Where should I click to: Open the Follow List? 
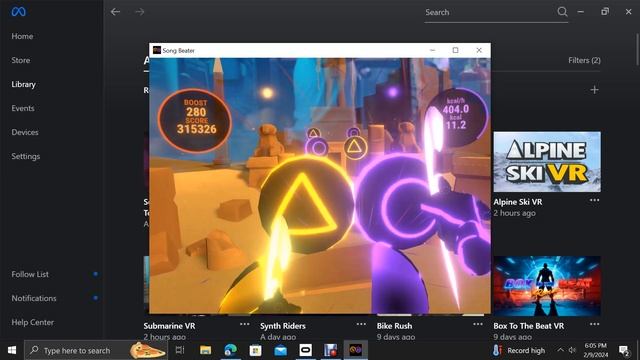(30, 274)
